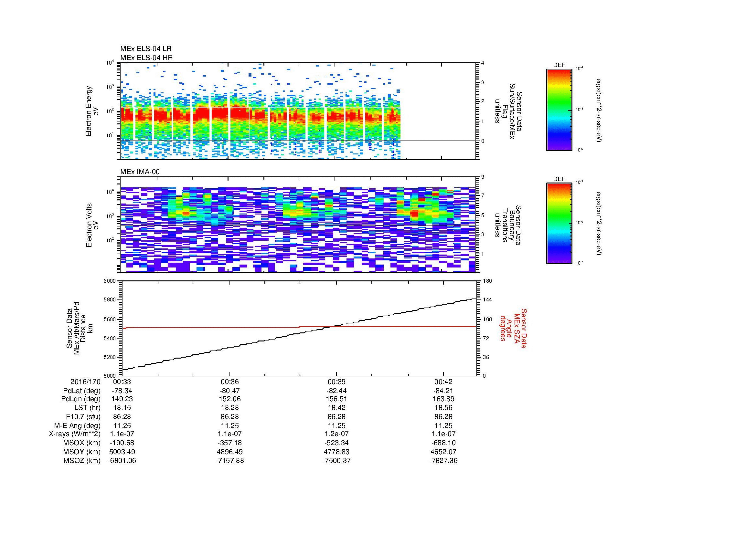Click the PdLat value -82.44
Image resolution: width=756 pixels, height=534 pixels.
click(x=336, y=391)
